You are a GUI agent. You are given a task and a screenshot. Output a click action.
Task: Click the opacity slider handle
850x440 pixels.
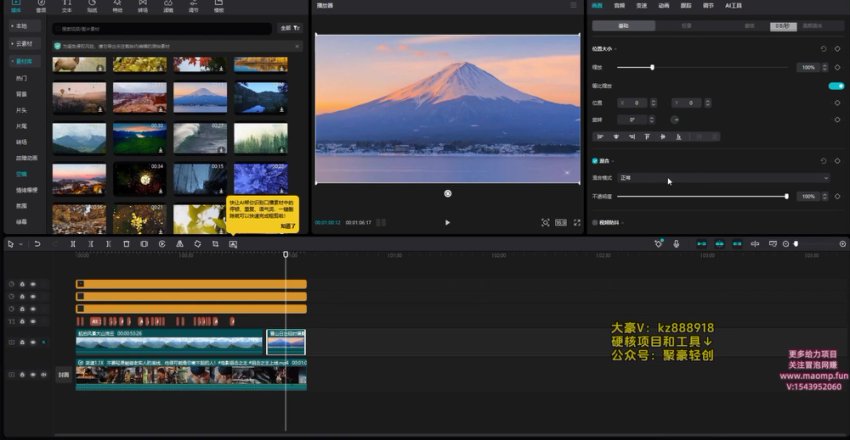[x=786, y=196]
